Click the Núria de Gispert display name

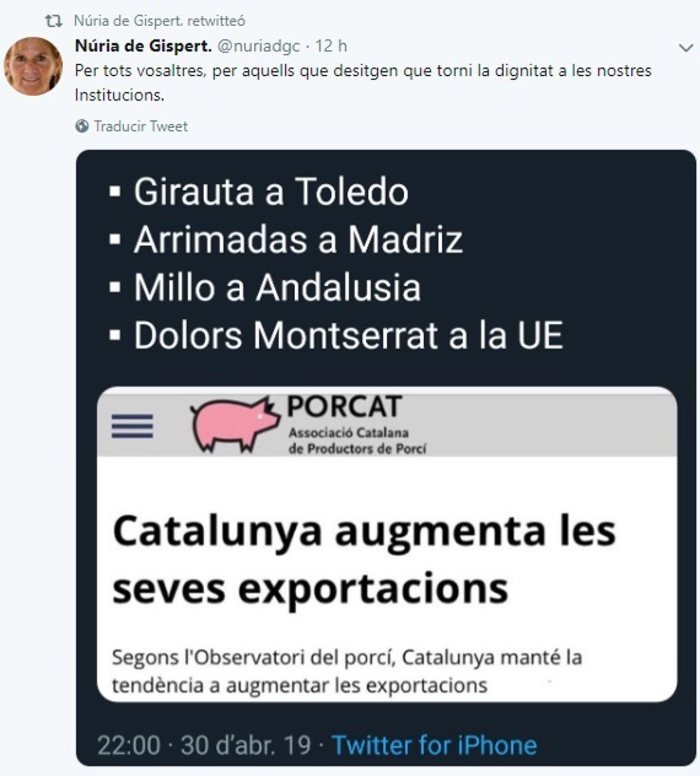(143, 45)
